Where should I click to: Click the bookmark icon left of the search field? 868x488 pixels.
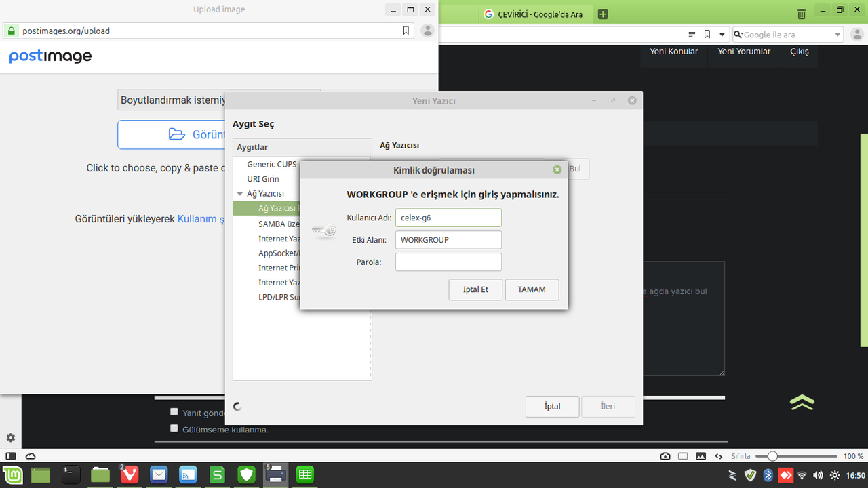pyautogui.click(x=707, y=34)
